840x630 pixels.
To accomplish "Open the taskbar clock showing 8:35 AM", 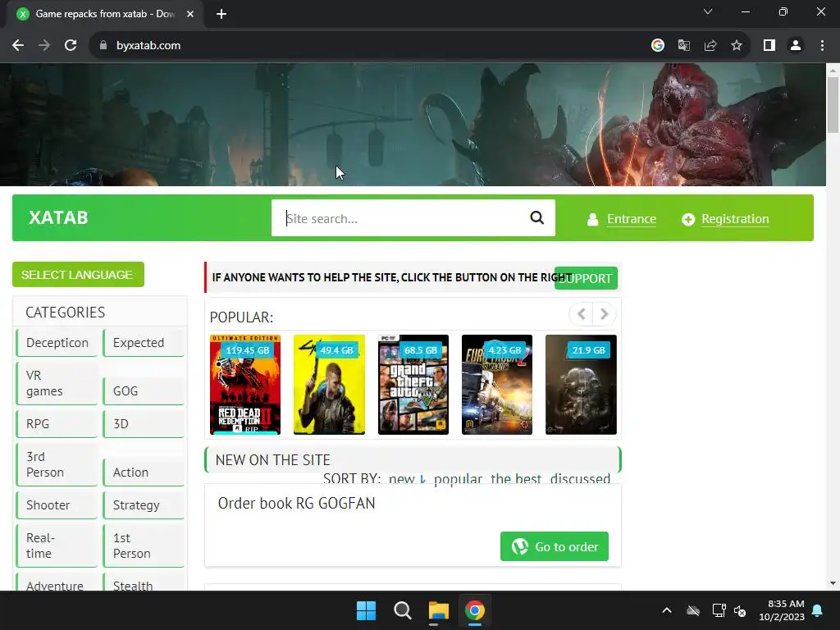I will pyautogui.click(x=782, y=610).
